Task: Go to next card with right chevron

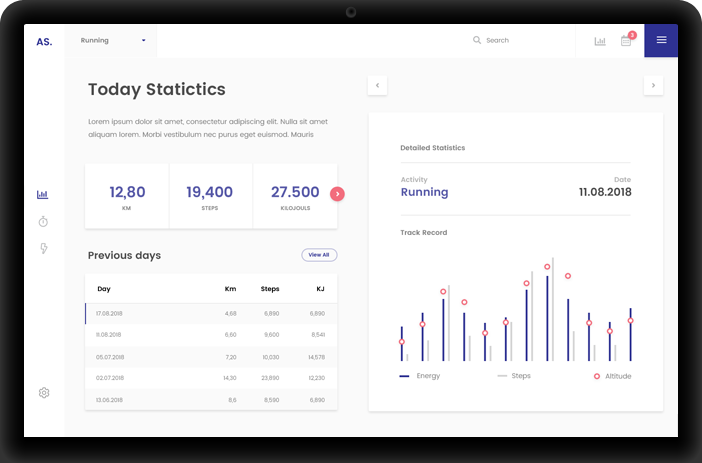Action: point(653,85)
